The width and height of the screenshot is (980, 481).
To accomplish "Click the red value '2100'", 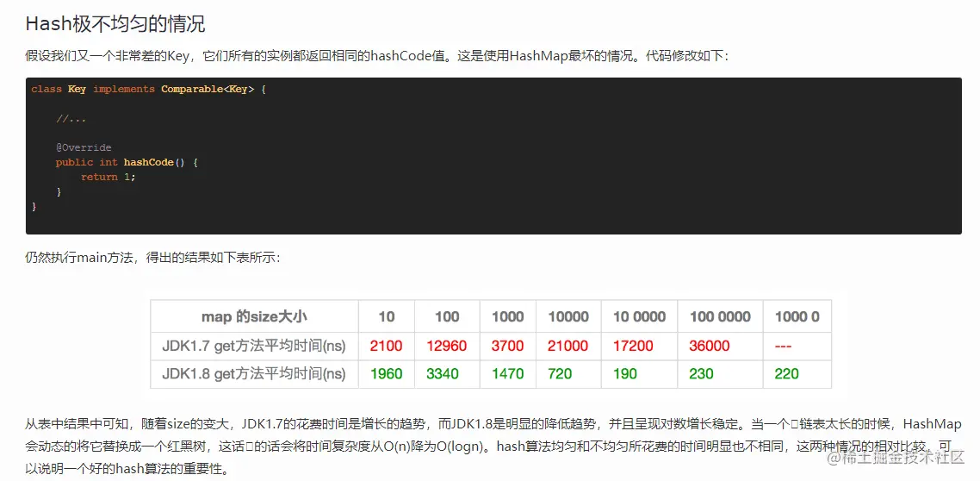I will click(387, 346).
